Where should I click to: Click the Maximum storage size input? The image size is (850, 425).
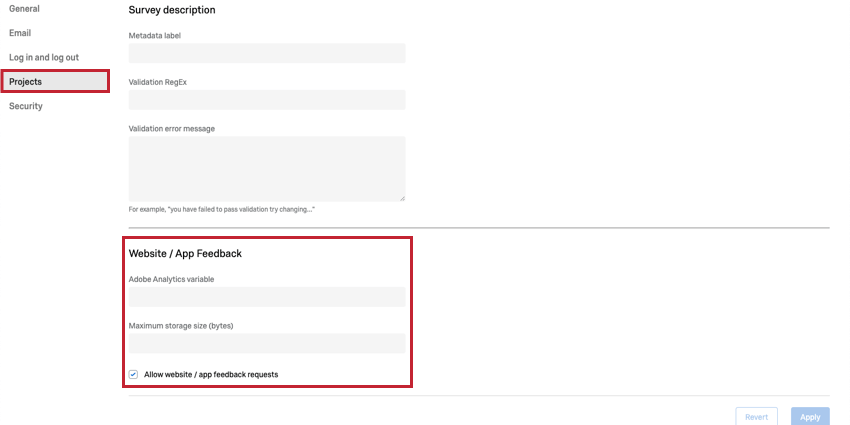point(267,344)
